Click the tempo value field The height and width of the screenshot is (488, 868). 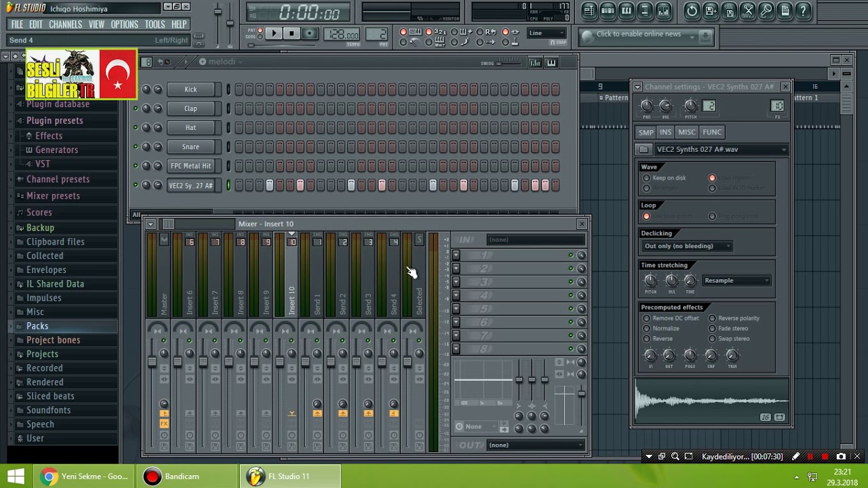point(342,34)
